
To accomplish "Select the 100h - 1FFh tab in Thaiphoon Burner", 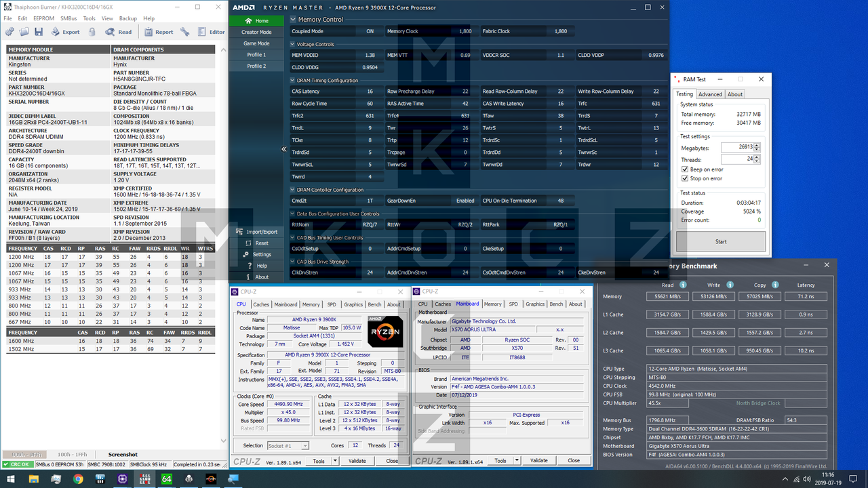I will [73, 455].
